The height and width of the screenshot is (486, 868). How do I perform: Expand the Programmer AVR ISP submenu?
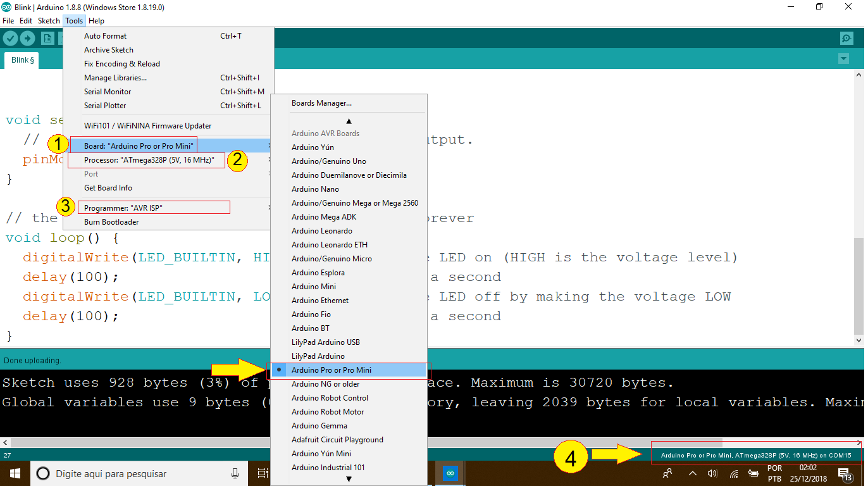click(x=168, y=208)
